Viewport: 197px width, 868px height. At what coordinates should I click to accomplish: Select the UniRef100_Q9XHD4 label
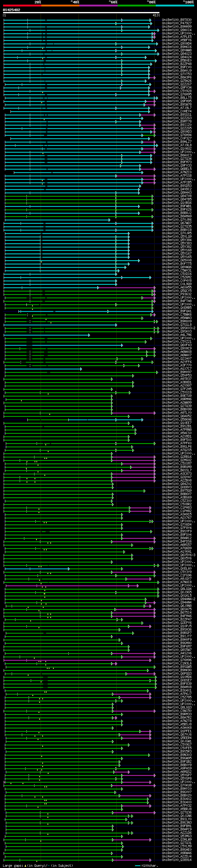point(177,43)
